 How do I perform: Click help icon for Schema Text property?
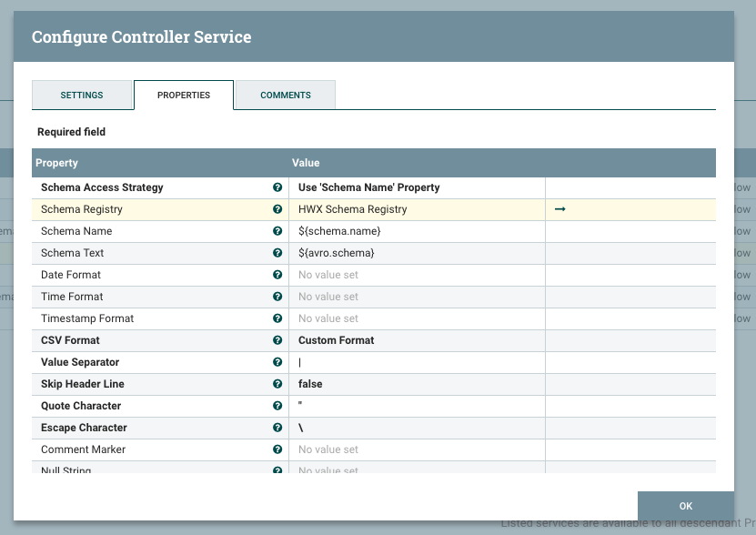277,253
